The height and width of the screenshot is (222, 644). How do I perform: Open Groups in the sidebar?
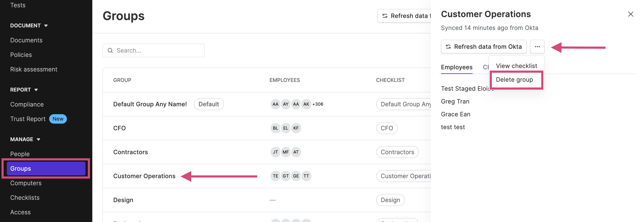46,169
